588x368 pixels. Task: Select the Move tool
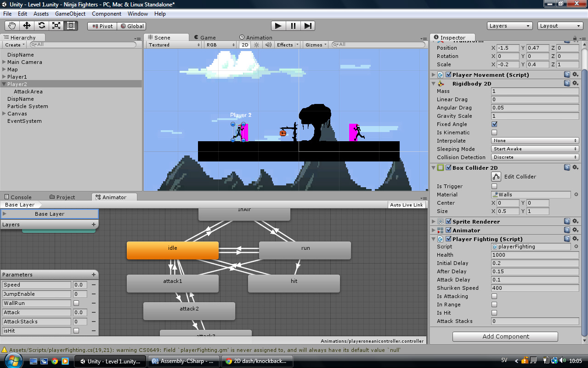tap(27, 26)
